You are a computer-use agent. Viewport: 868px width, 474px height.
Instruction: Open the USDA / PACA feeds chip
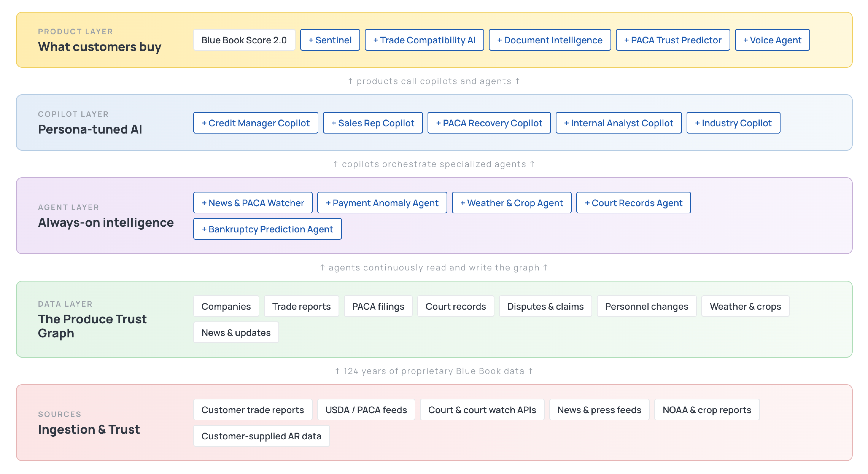[366, 410]
